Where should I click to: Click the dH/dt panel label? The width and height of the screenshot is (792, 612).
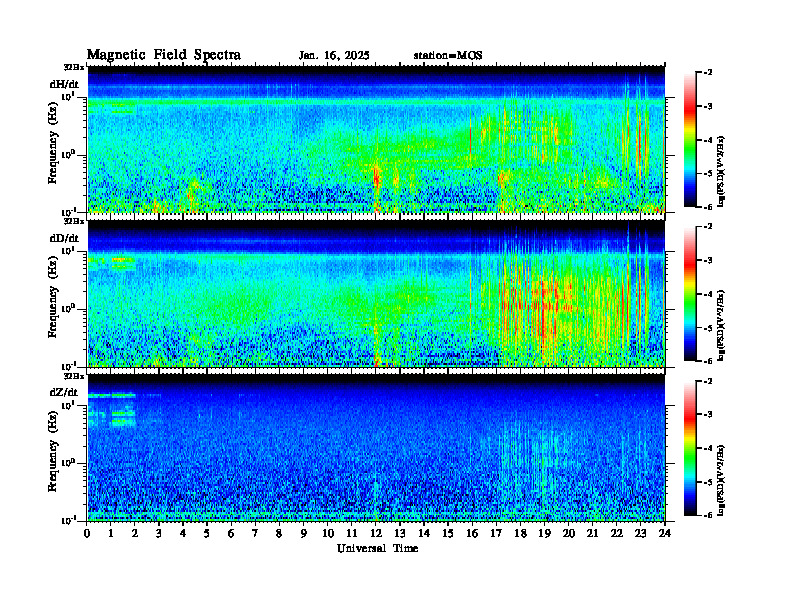64,84
